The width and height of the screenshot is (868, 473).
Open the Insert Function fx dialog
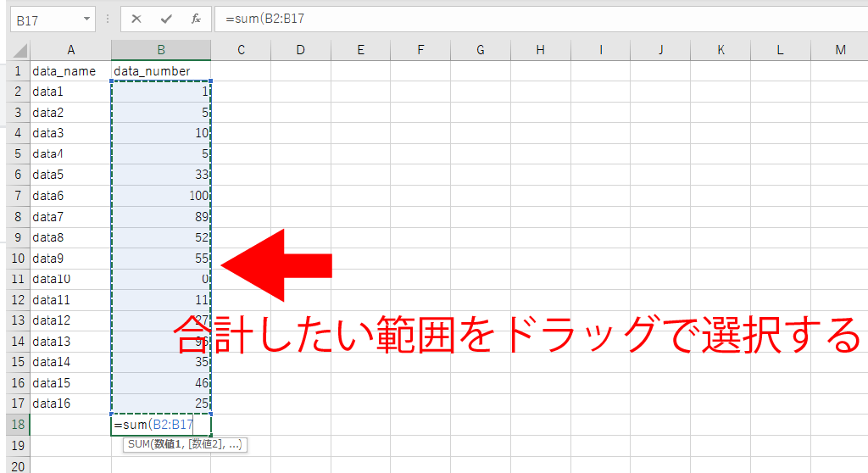click(x=196, y=19)
